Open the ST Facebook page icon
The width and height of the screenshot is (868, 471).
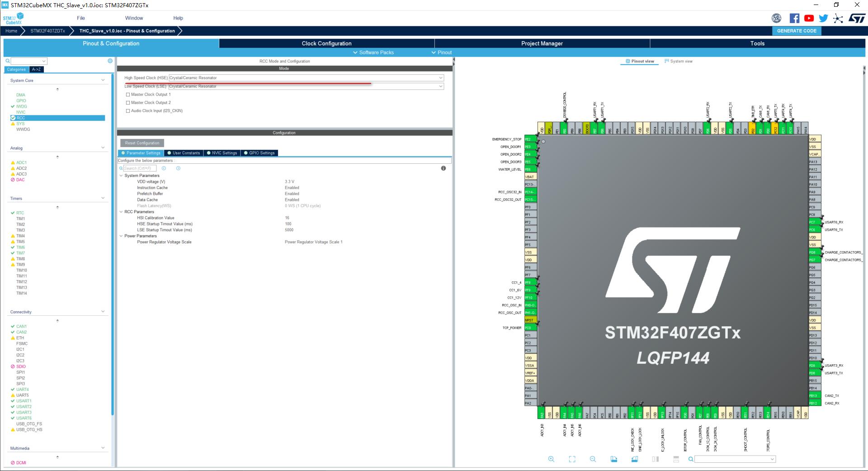794,18
